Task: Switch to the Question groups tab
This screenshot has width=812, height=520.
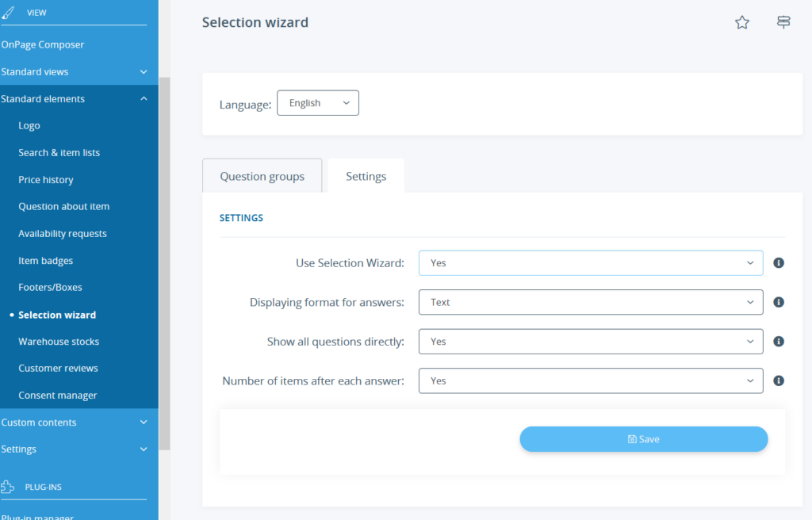Action: [262, 175]
